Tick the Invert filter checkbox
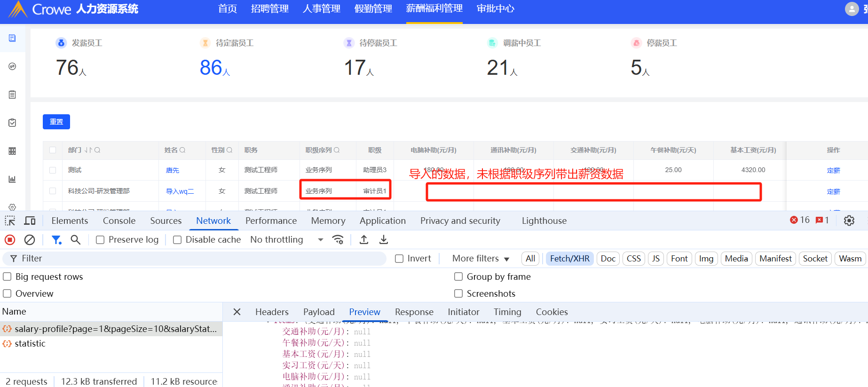 [x=399, y=259]
